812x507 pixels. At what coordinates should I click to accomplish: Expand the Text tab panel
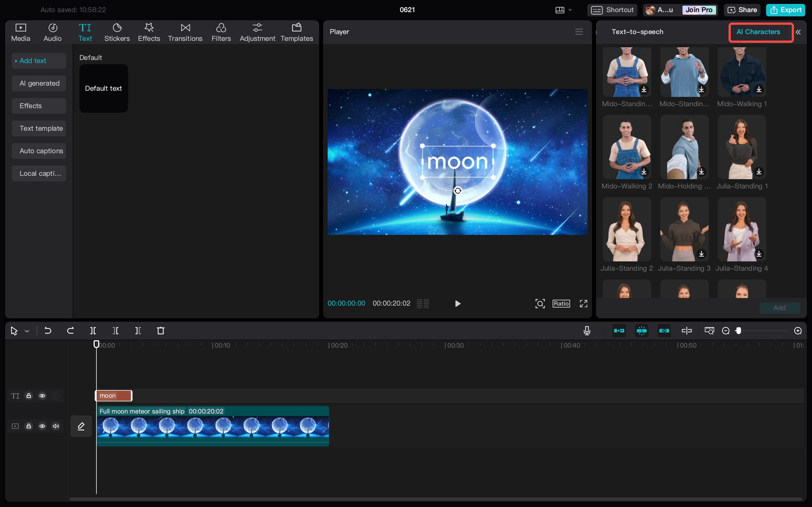(x=85, y=32)
